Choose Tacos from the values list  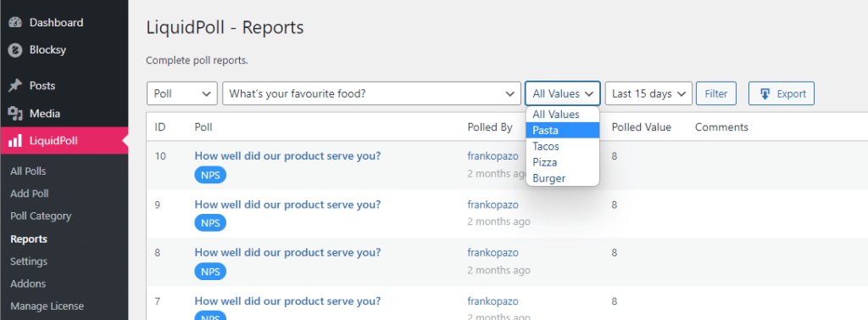click(x=563, y=146)
